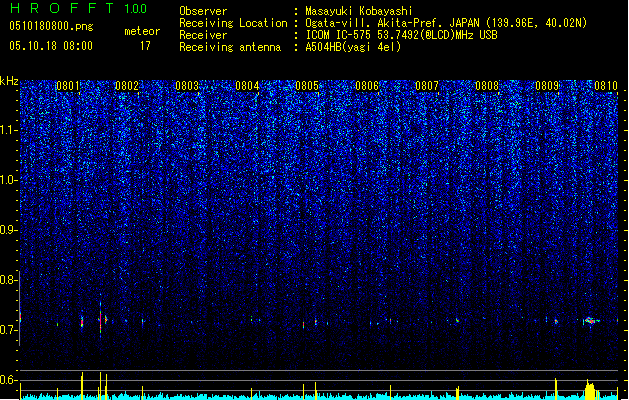Click the 0801 time marker
Image resolution: width=629 pixels, height=400 pixels.
point(68,86)
